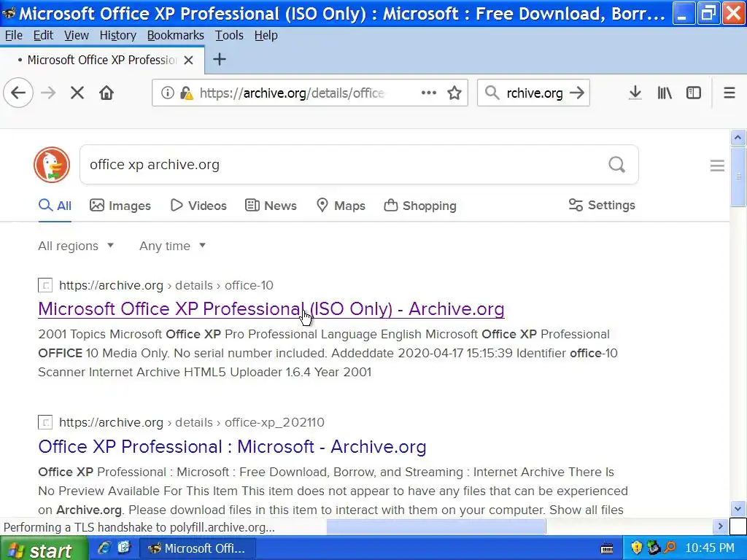Switch to News search tab
747x560 pixels.
(x=271, y=206)
